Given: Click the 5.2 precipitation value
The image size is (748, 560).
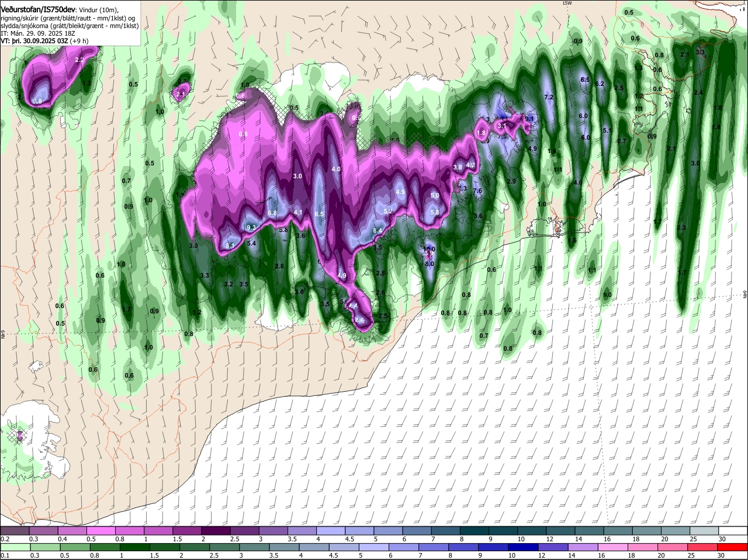Looking at the screenshot, I should tap(389, 211).
